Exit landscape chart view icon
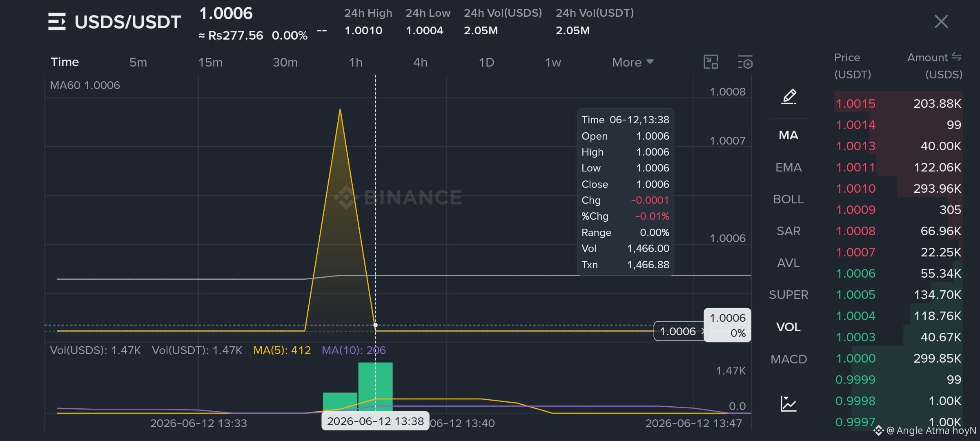Screen dimensions: 980x441 [711, 62]
